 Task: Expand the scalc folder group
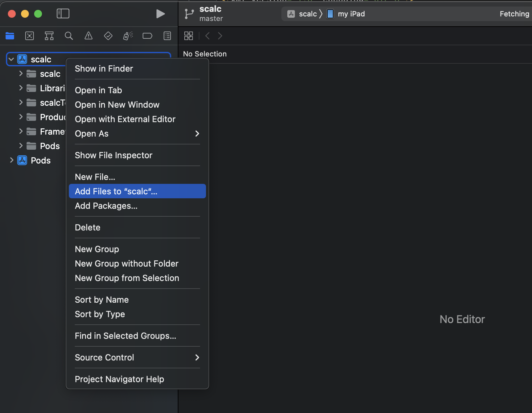pyautogui.click(x=21, y=74)
